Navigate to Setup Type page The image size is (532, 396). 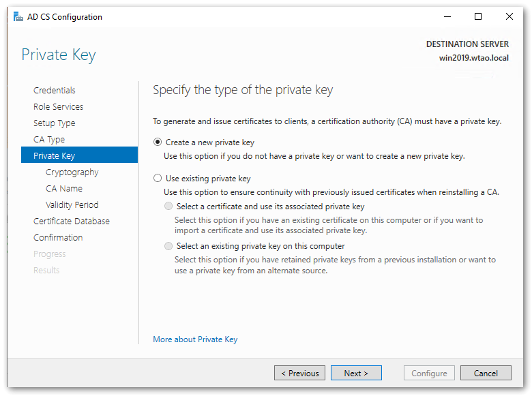(55, 123)
